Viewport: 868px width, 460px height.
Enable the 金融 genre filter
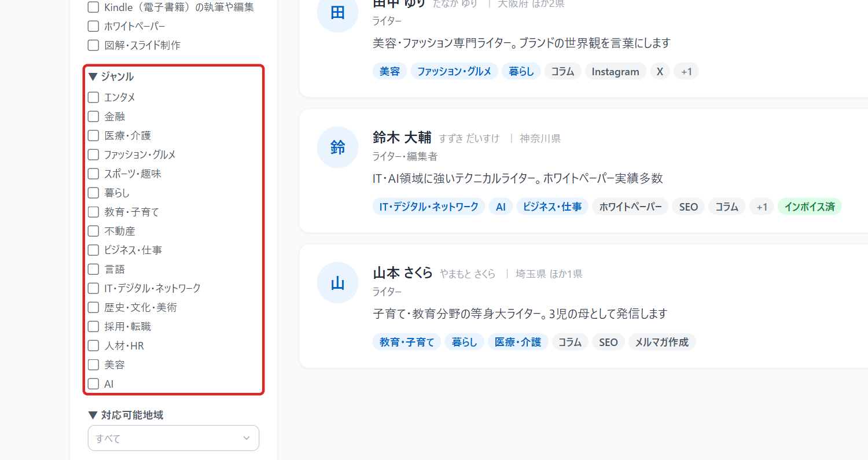click(93, 116)
